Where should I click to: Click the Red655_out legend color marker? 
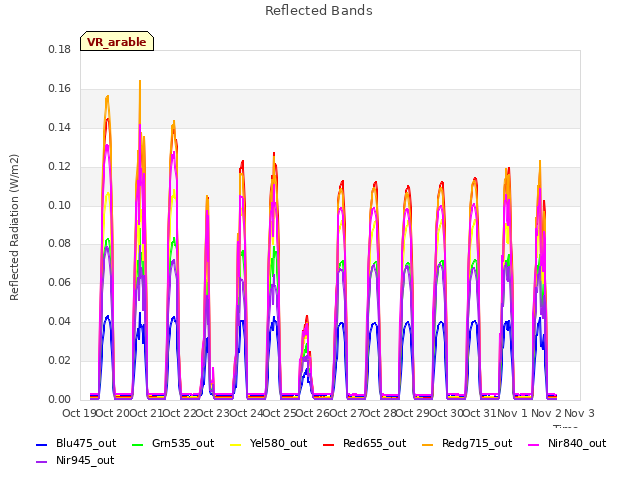(329, 444)
